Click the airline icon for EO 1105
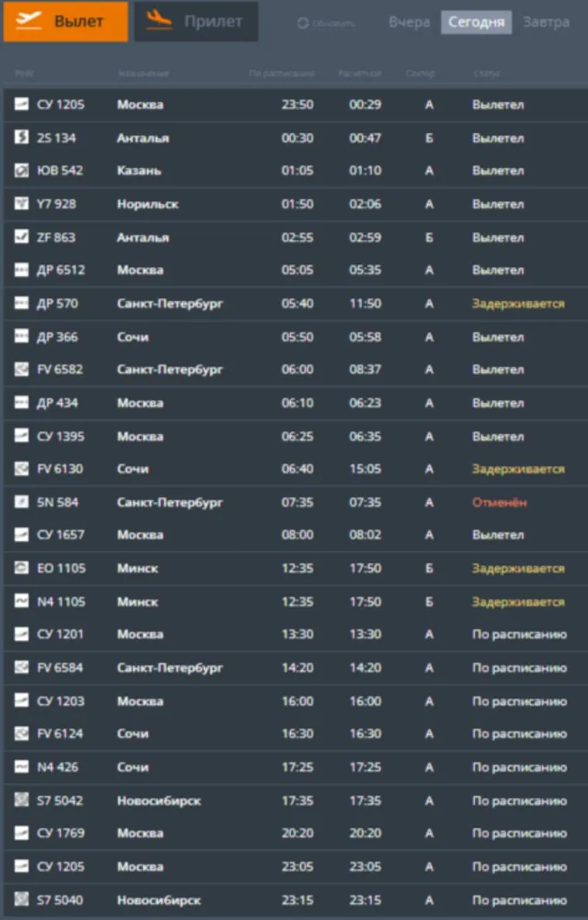588x920 pixels. pos(22,568)
